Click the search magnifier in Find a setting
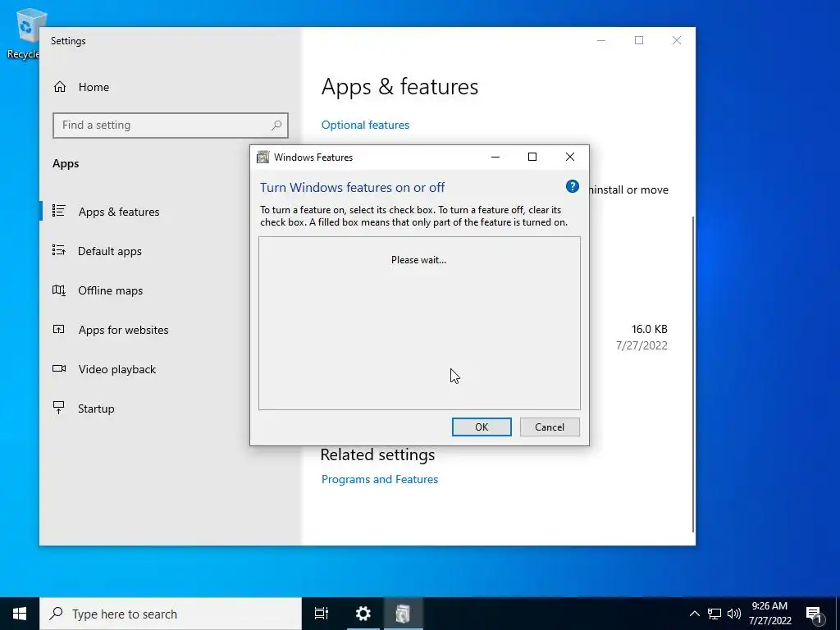Image resolution: width=840 pixels, height=630 pixels. (276, 125)
